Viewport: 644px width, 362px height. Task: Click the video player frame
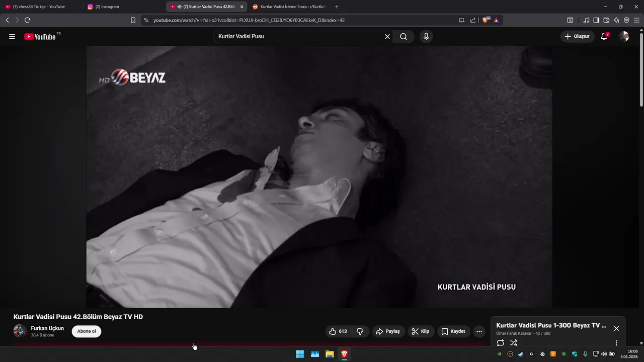(319, 176)
